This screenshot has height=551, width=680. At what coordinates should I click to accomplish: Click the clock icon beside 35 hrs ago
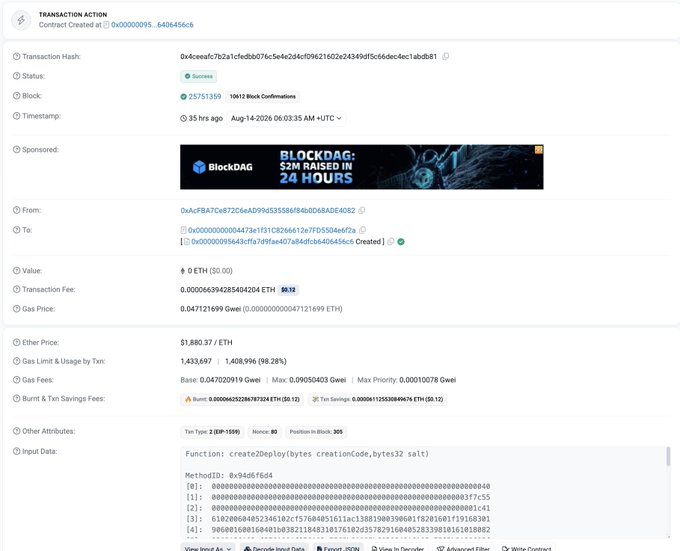click(x=183, y=118)
